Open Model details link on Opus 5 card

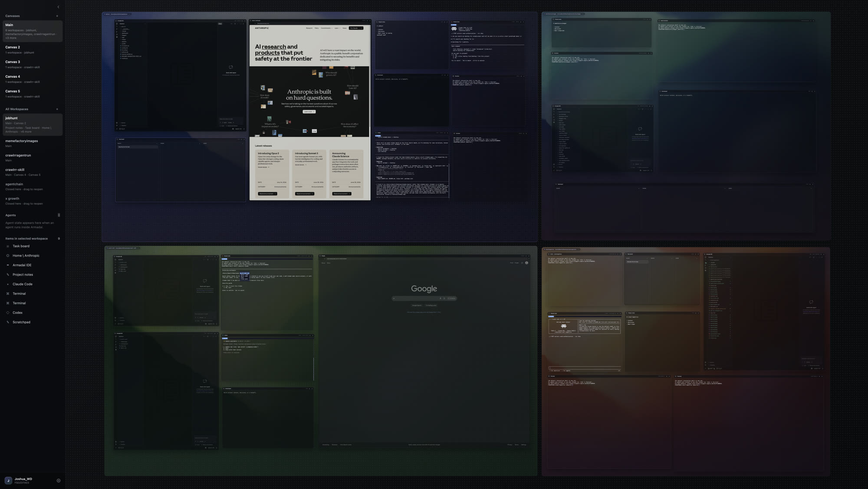(263, 167)
